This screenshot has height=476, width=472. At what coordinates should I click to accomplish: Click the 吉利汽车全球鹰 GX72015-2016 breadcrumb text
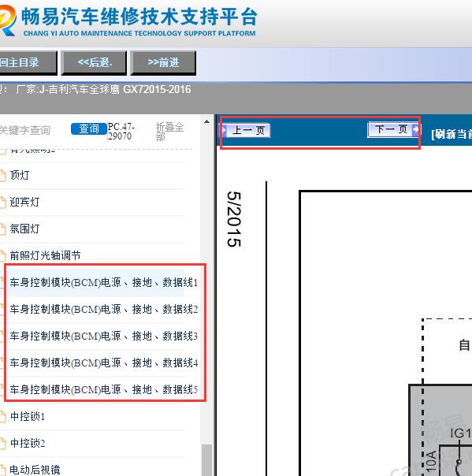point(120,89)
